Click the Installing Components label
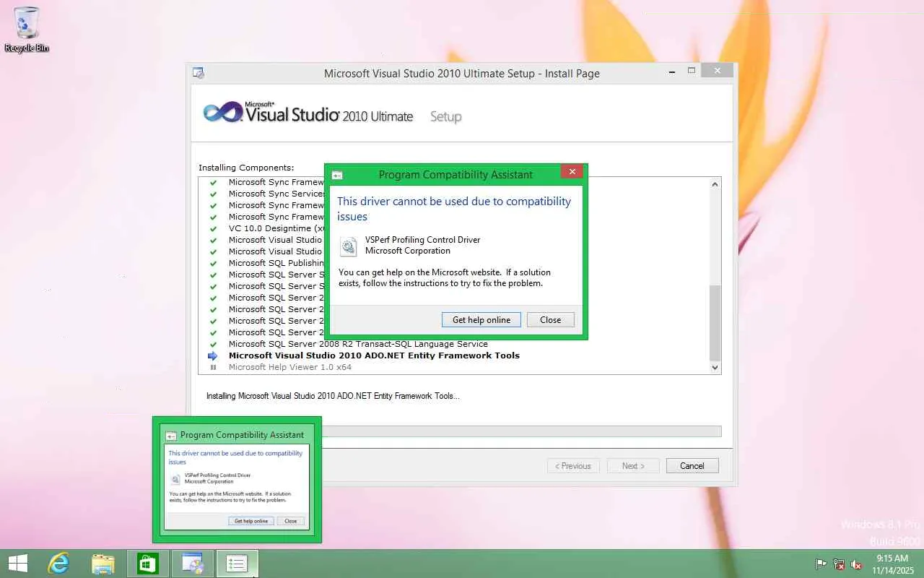This screenshot has height=578, width=924. [x=246, y=168]
